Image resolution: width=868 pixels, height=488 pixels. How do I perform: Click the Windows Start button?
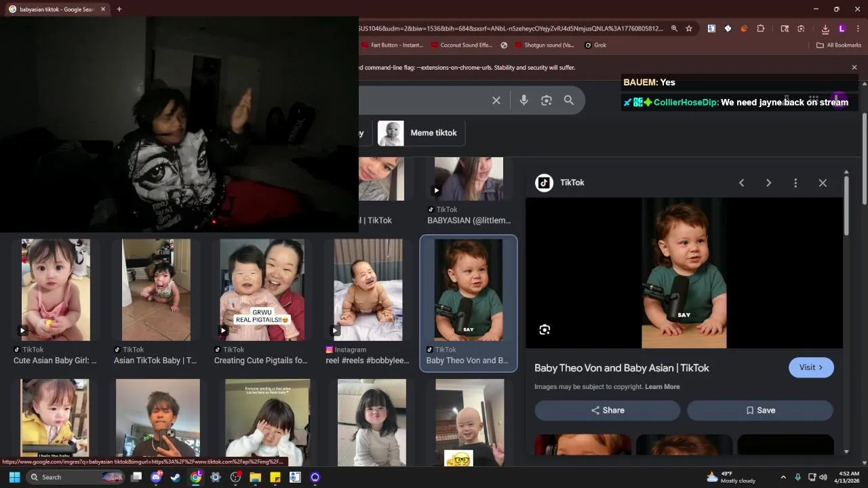click(14, 477)
